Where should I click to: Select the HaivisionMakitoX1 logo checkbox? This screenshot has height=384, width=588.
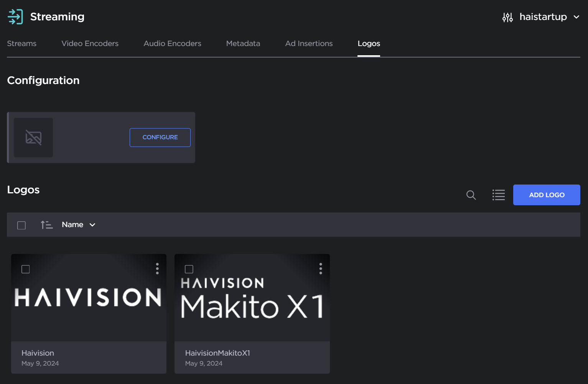pyautogui.click(x=189, y=269)
